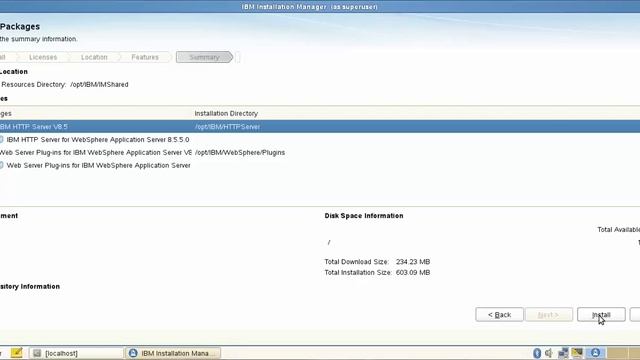
Task: Select IBM HTTP Server for WebSphere 8.5.5.0 row
Action: (320, 140)
